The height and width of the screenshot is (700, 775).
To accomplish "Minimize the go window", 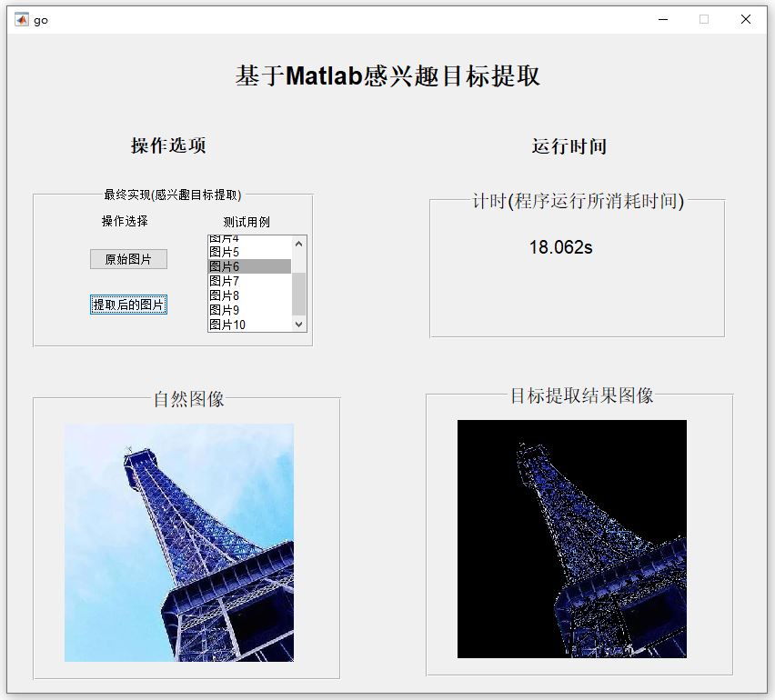I will [x=663, y=20].
